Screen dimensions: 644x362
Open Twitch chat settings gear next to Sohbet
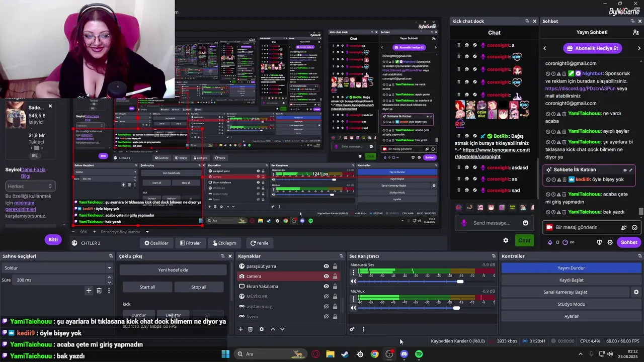[610, 242]
